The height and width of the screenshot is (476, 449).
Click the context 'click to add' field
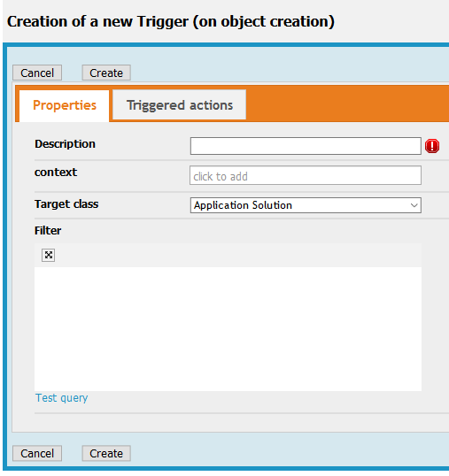306,175
